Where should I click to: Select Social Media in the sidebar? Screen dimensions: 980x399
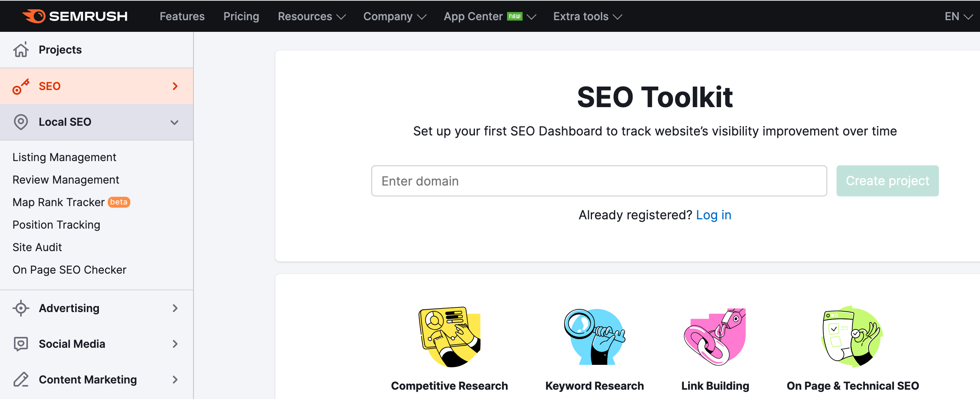97,344
